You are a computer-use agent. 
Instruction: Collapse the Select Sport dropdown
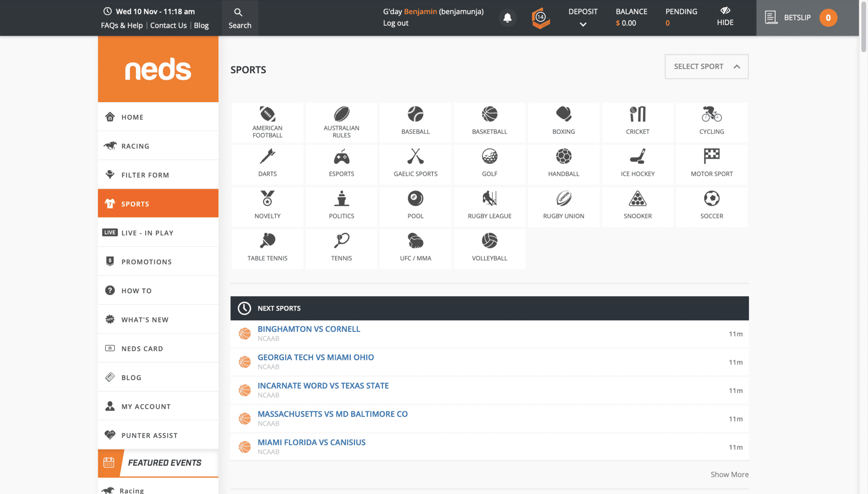point(707,67)
